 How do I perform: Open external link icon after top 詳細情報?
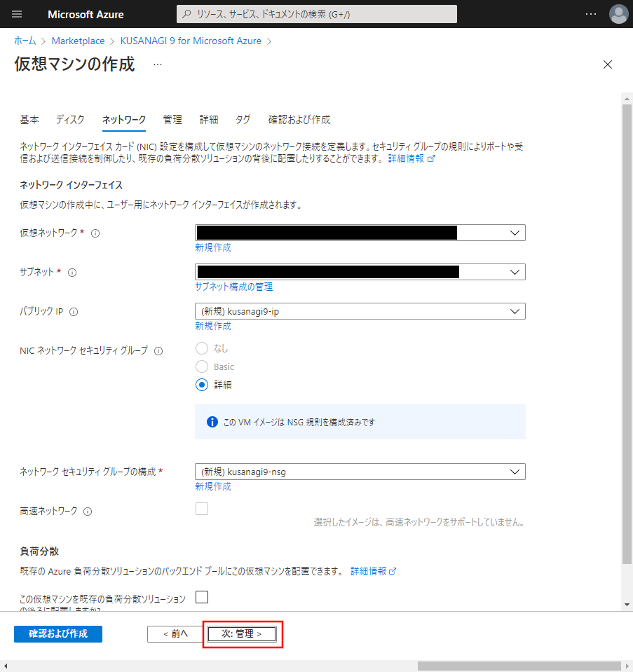431,158
